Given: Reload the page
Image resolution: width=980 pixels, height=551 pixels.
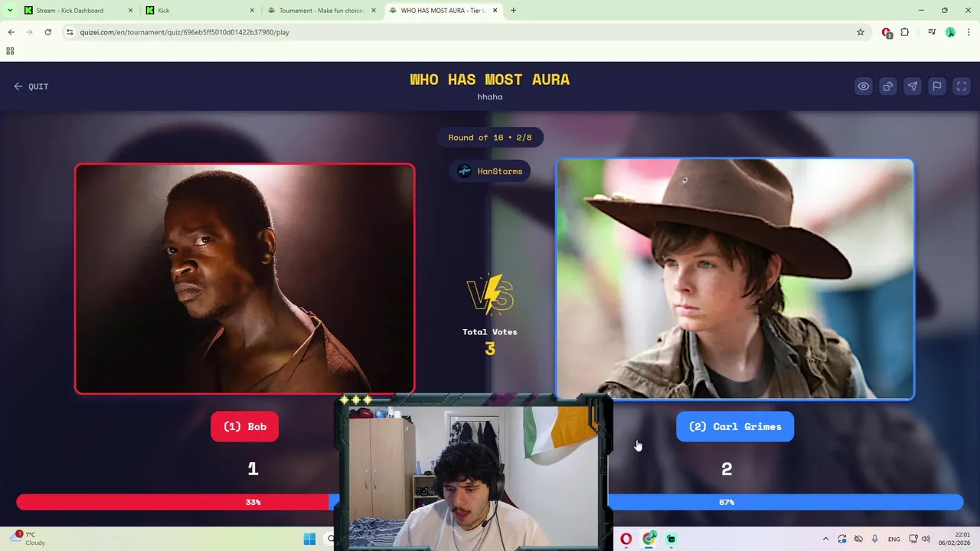Looking at the screenshot, I should coord(47,32).
